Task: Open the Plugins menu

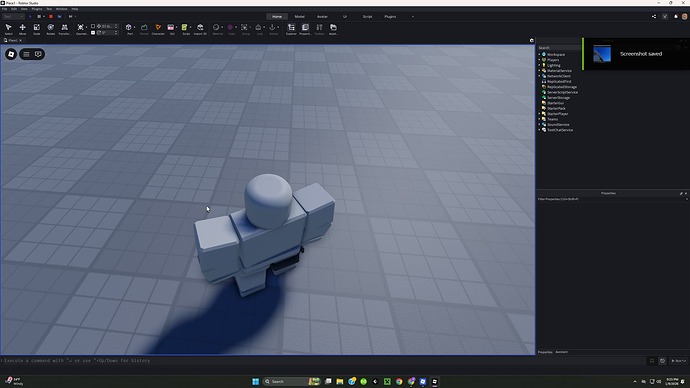Action: [37, 9]
